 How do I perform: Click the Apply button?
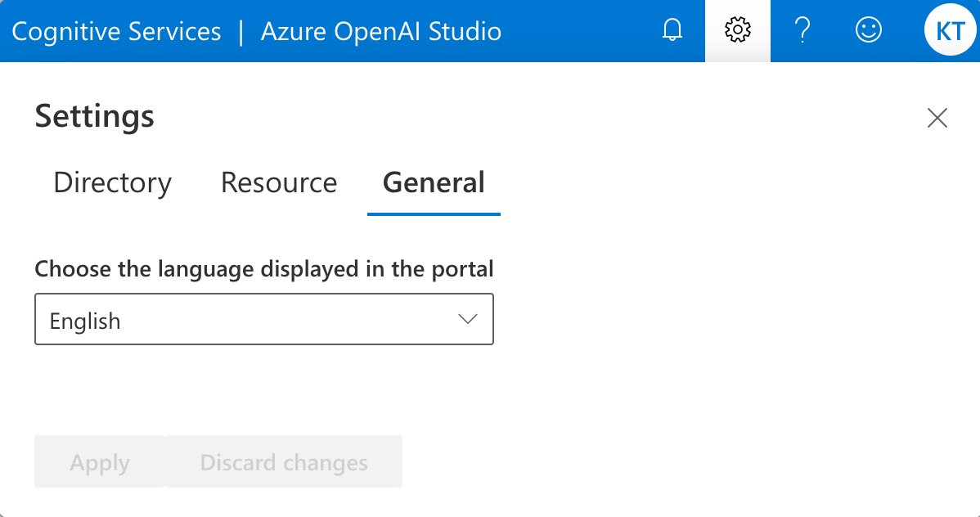click(x=99, y=461)
